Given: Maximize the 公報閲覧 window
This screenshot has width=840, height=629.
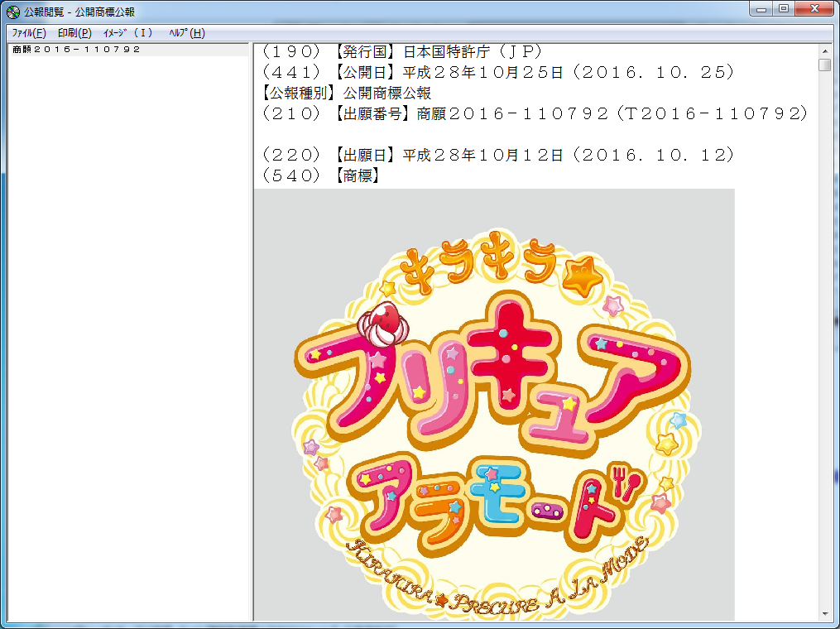Looking at the screenshot, I should pyautogui.click(x=783, y=8).
